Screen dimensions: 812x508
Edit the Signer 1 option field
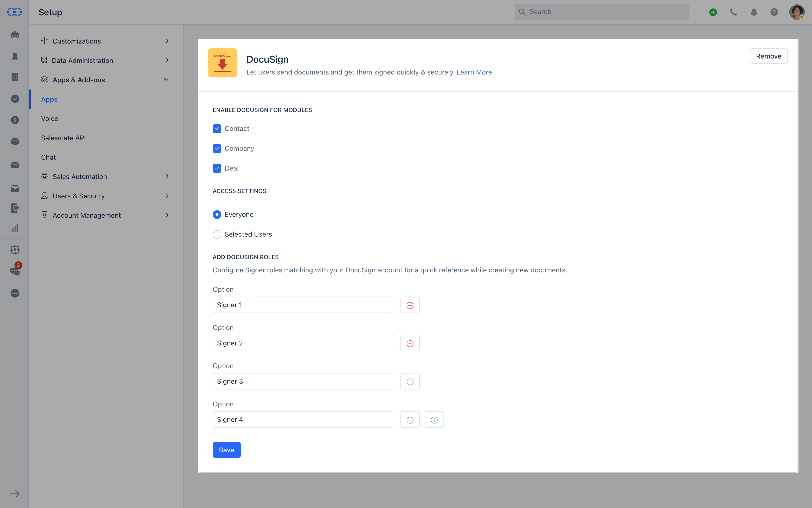click(303, 305)
